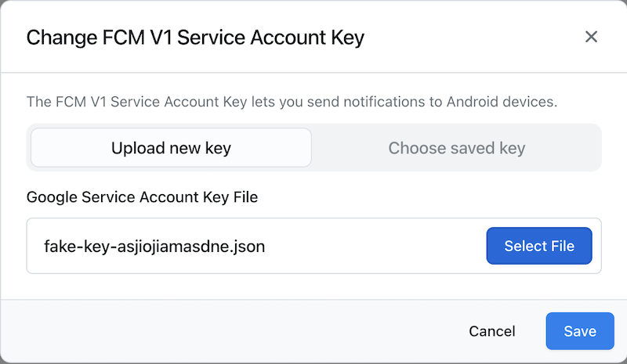Screen dimensions: 627x364
Task: Switch to the Choose saved key tab
Action: pyautogui.click(x=456, y=148)
